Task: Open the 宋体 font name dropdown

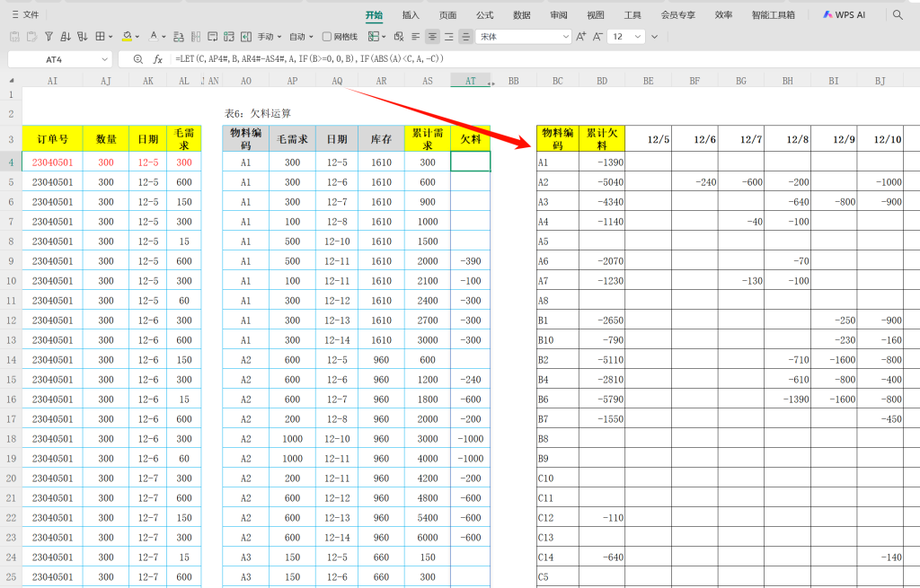Action: coord(524,36)
